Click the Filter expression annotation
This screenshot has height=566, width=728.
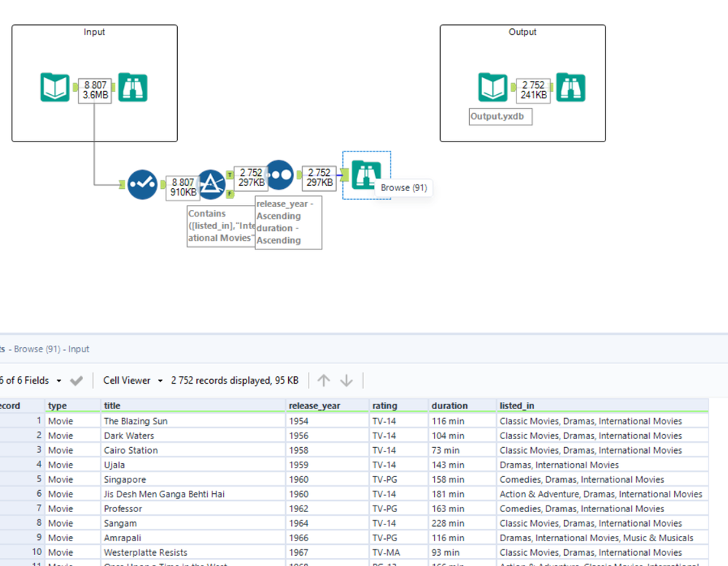221,226
